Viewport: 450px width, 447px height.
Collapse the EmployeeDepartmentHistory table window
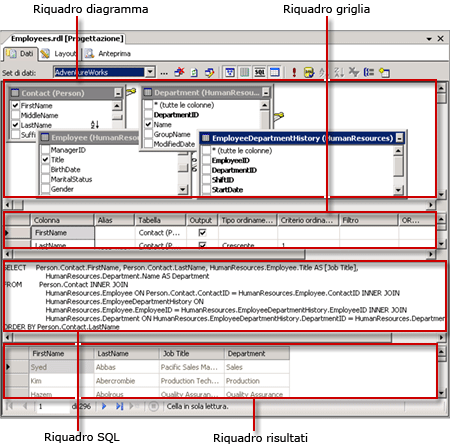[x=399, y=138]
